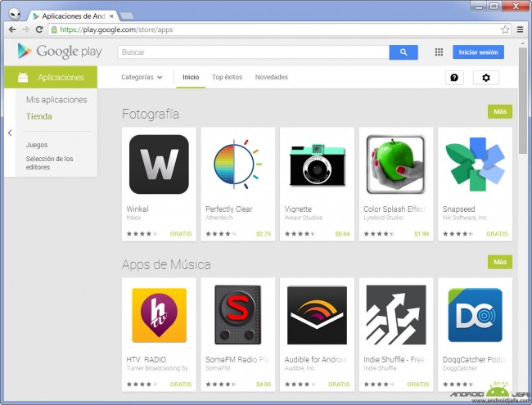The image size is (532, 405).
Task: Click the page vertical scrollbar thumb
Action: pyautogui.click(x=523, y=101)
